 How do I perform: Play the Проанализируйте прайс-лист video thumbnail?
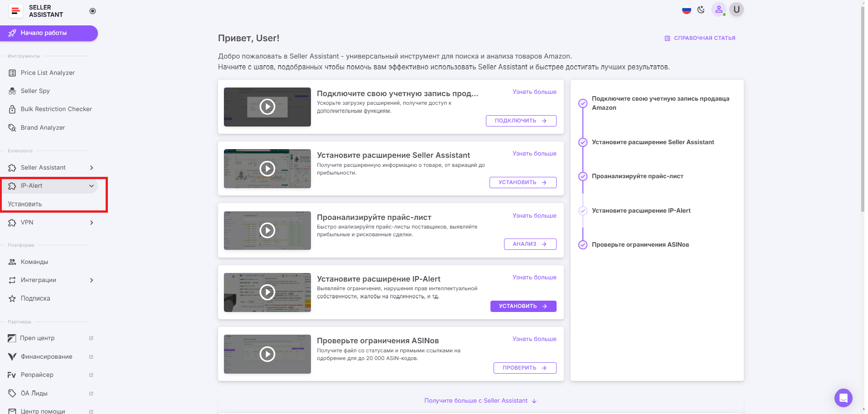(267, 230)
